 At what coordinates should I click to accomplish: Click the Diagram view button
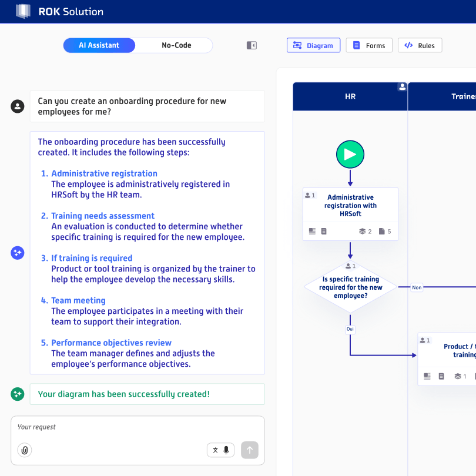click(313, 45)
